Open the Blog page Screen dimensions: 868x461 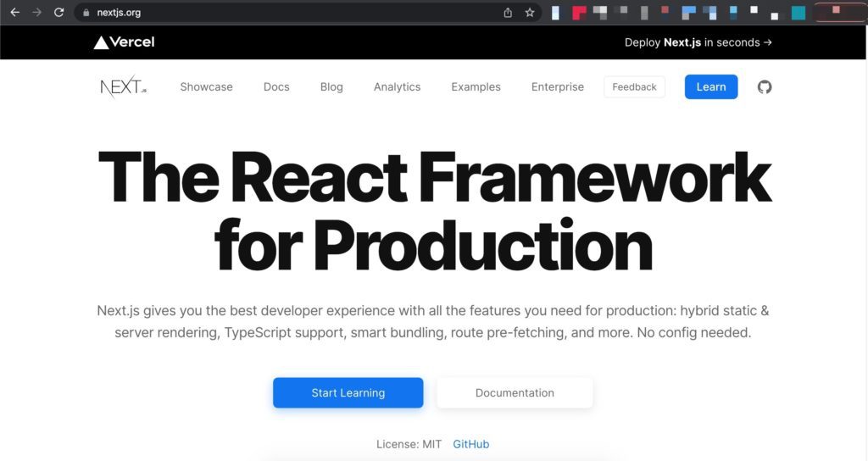pos(331,87)
